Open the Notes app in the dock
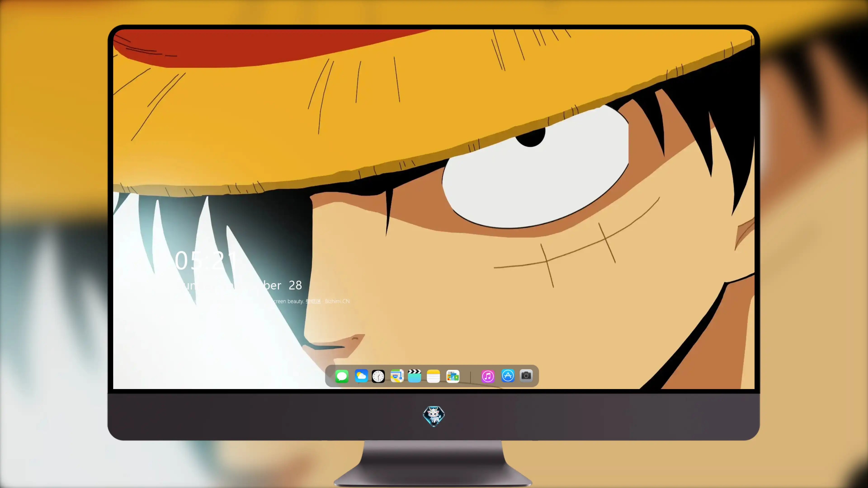Image resolution: width=868 pixels, height=488 pixels. coord(433,376)
